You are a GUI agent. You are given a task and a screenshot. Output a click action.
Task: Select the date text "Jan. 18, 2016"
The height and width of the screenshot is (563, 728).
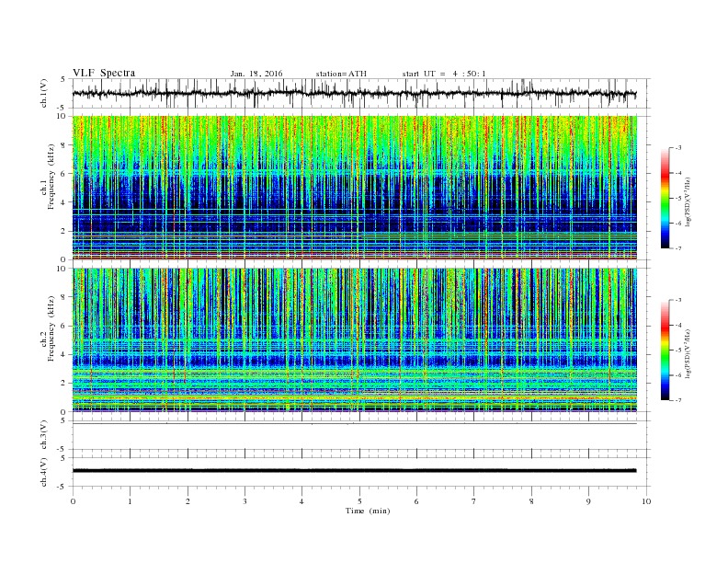256,74
